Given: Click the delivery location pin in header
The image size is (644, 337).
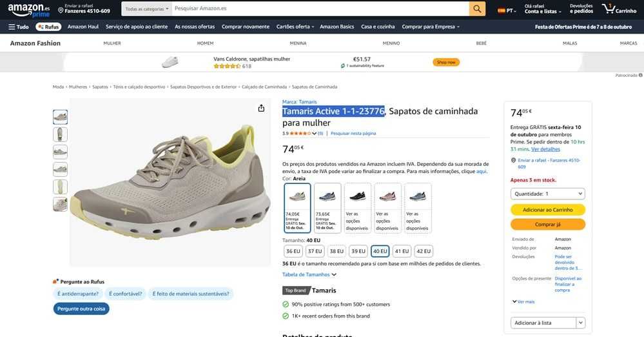Looking at the screenshot, I should point(61,10).
